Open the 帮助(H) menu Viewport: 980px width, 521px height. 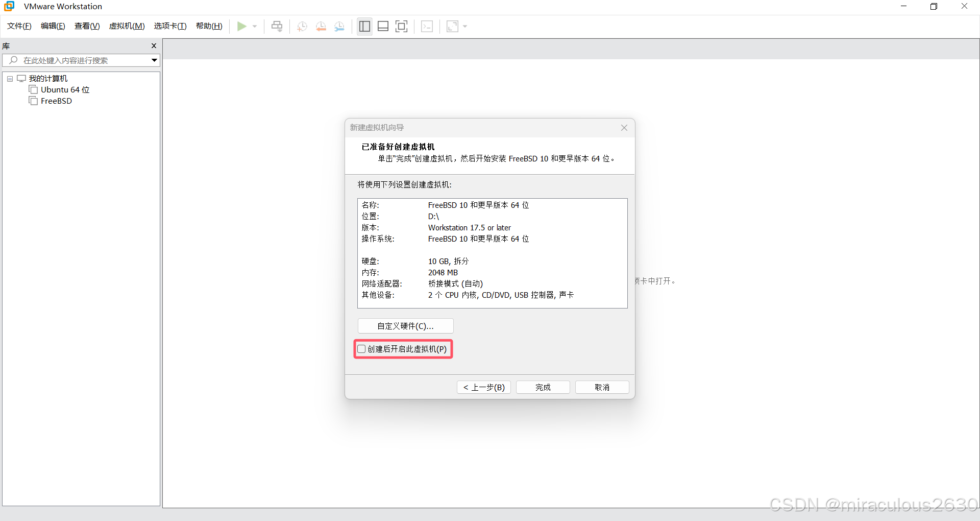click(x=209, y=26)
